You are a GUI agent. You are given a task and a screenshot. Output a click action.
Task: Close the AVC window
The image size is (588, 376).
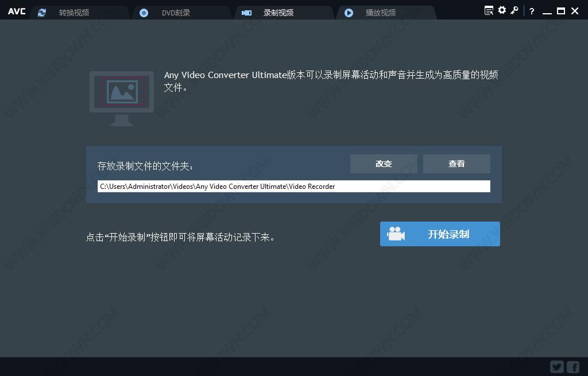(574, 11)
